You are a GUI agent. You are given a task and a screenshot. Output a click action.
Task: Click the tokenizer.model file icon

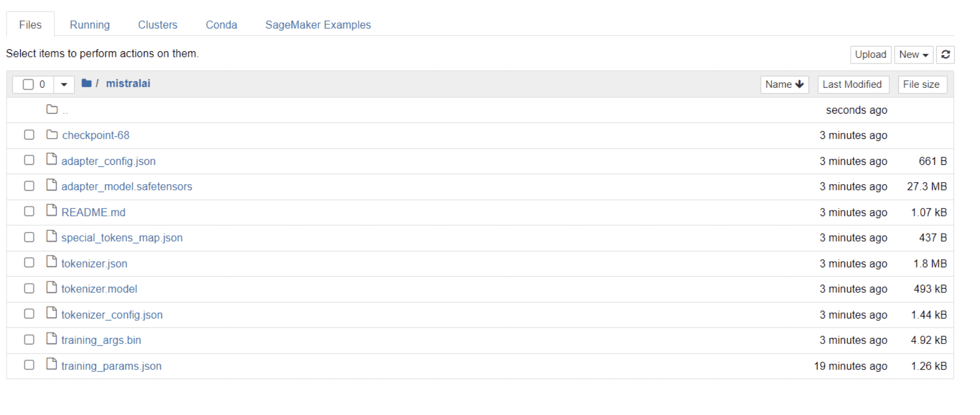[51, 288]
